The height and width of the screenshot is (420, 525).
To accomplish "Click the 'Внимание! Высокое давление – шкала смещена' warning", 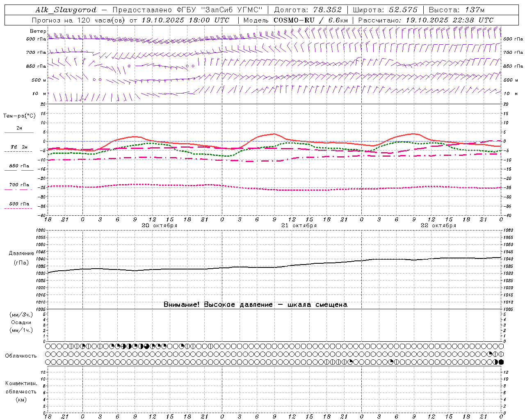I will tap(255, 305).
